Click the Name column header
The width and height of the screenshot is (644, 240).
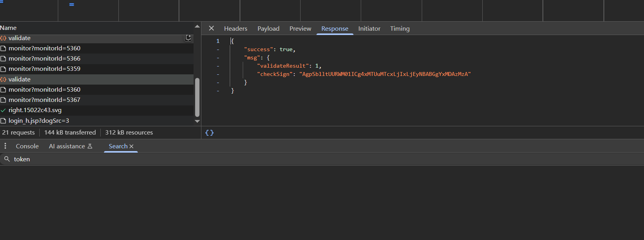pos(8,28)
